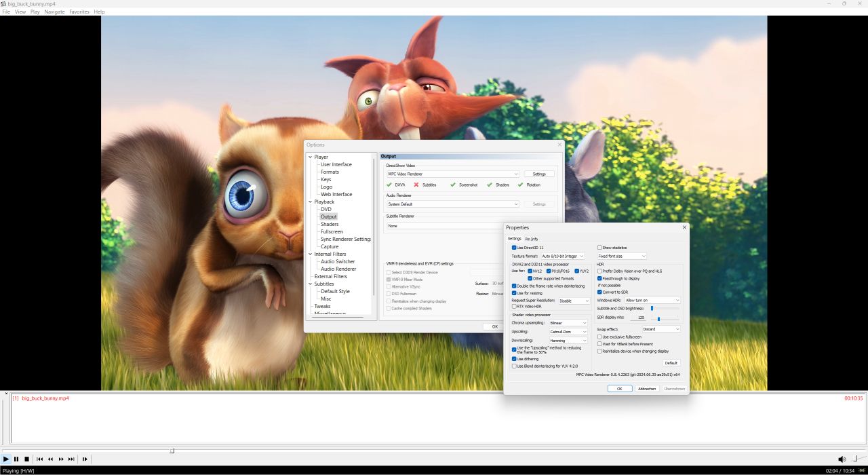Screen dimensions: 868x475
Task: Open the Upscaling Catmull-Rom dropdown
Action: [x=568, y=332]
